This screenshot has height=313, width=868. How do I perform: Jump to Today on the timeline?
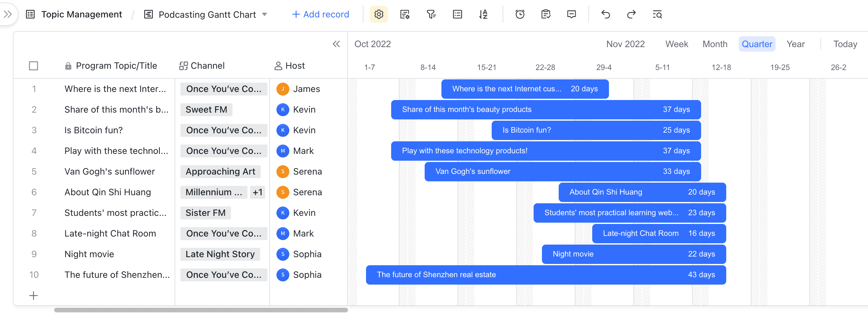(845, 44)
